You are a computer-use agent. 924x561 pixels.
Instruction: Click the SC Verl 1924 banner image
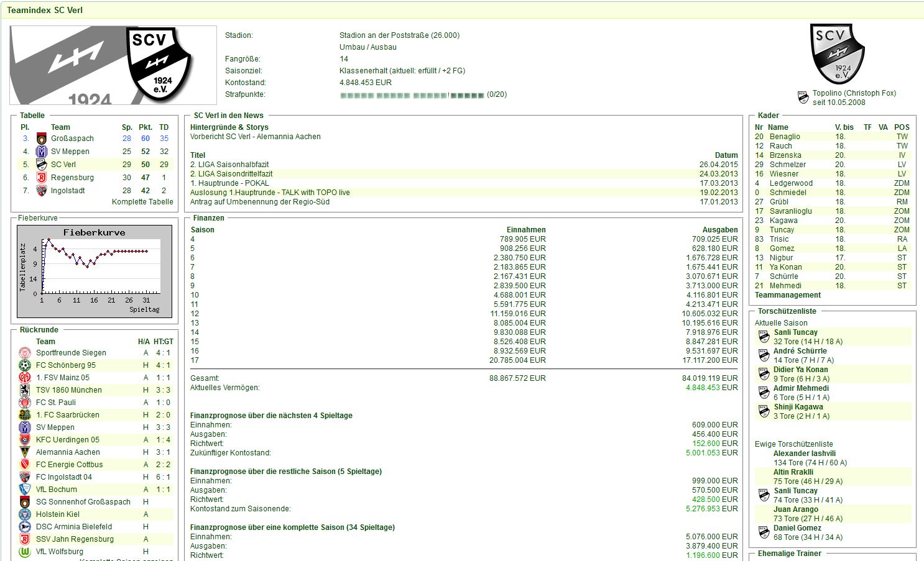(x=113, y=65)
